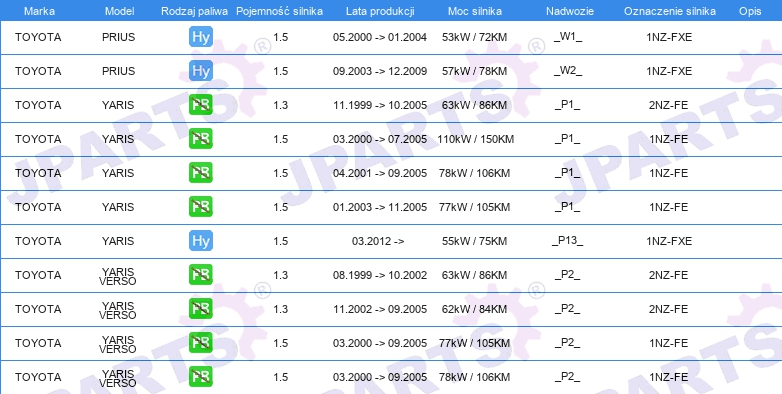Click petrol icon in last Yaris Verso row
Screen dimensions: 782x394
tap(201, 377)
